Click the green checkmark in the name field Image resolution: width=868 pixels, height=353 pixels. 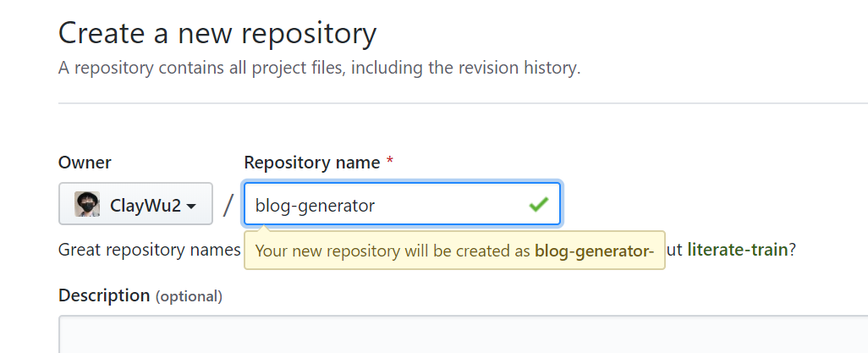click(x=538, y=204)
